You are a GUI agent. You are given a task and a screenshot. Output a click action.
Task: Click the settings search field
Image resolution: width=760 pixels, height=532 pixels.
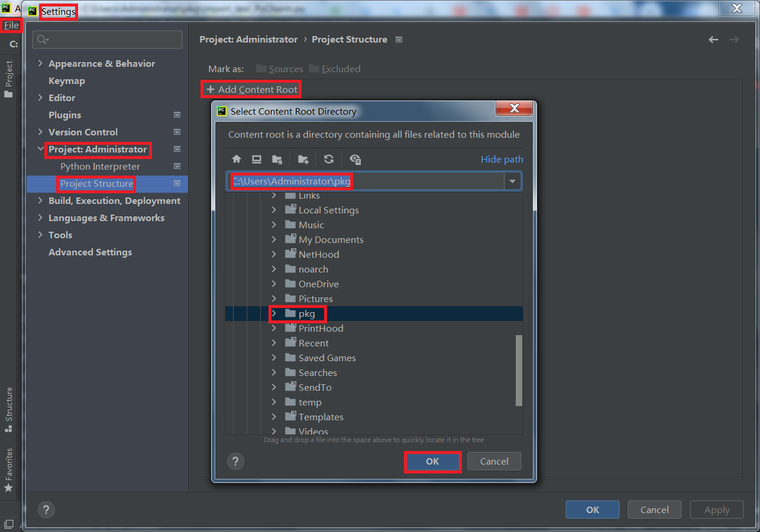pyautogui.click(x=107, y=40)
